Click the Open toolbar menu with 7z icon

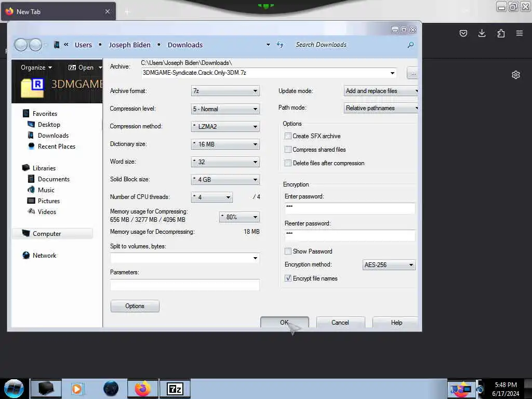coord(85,68)
